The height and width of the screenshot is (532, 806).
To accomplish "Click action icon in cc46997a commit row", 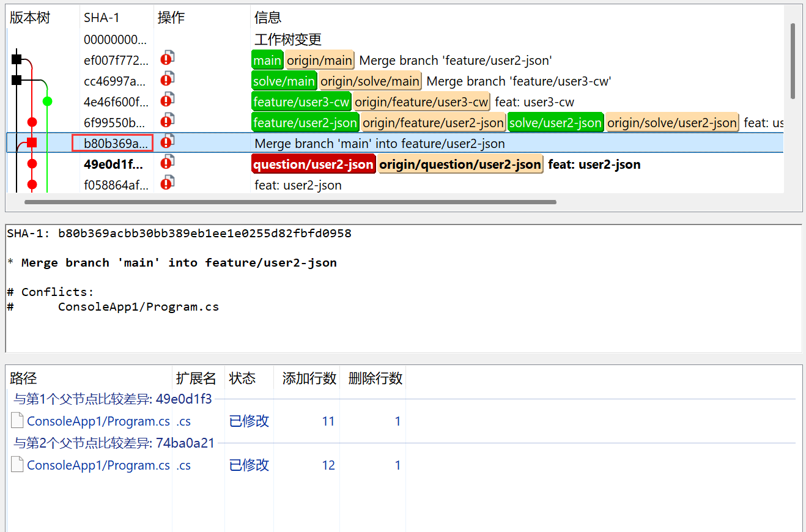I will (x=168, y=79).
